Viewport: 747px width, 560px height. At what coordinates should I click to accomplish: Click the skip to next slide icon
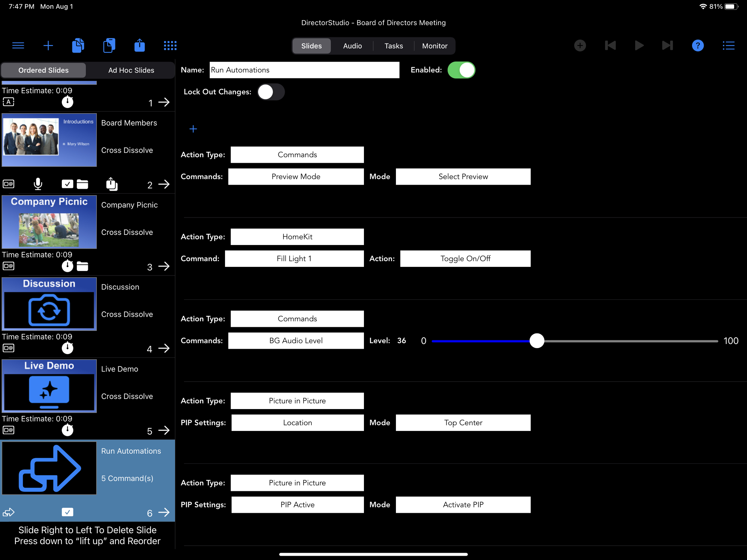click(667, 46)
